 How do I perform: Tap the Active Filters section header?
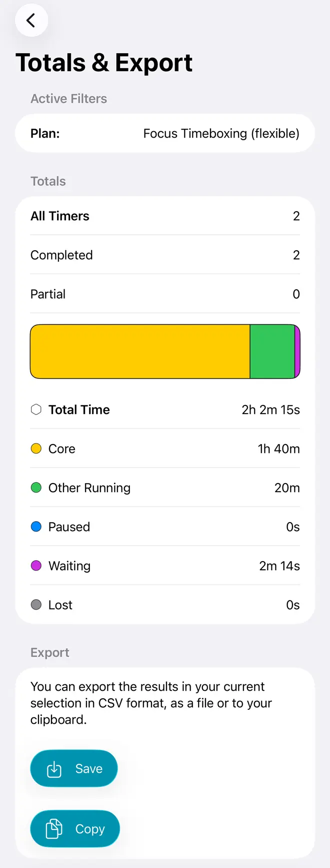point(68,99)
